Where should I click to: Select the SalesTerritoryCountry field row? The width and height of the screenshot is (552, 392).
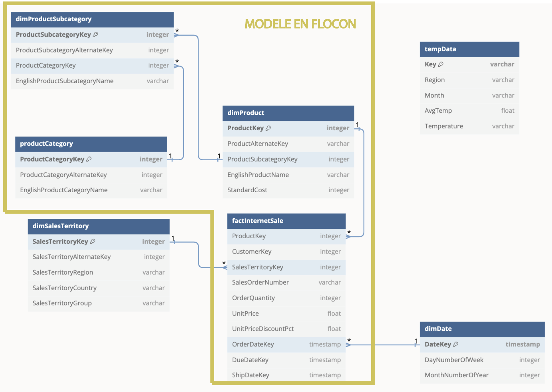[99, 288]
